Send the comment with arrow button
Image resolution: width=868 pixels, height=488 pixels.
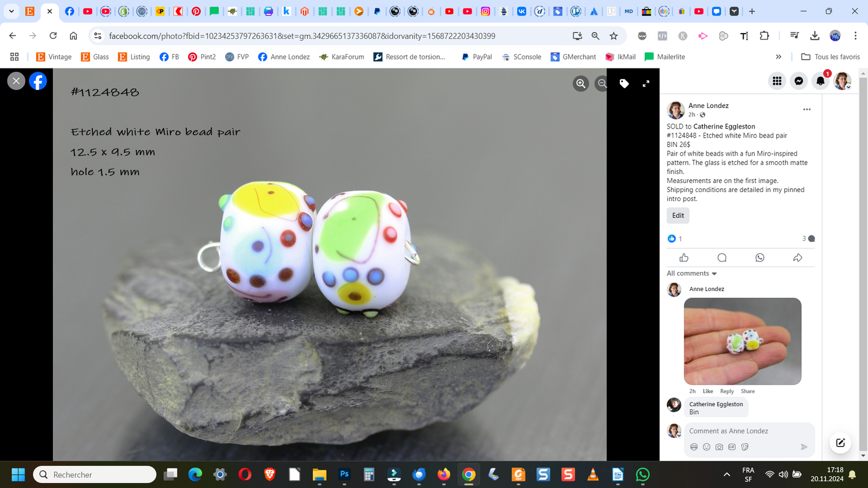[804, 447]
